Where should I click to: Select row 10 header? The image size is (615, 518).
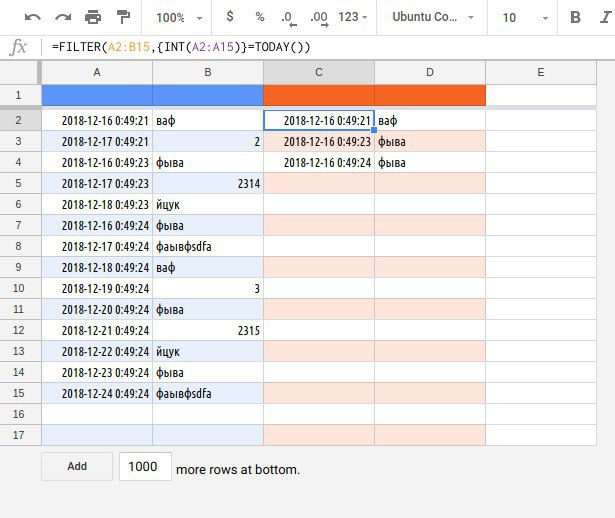18,288
